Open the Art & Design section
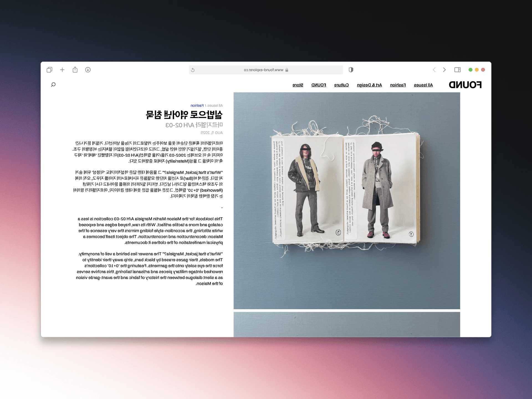 (x=369, y=85)
